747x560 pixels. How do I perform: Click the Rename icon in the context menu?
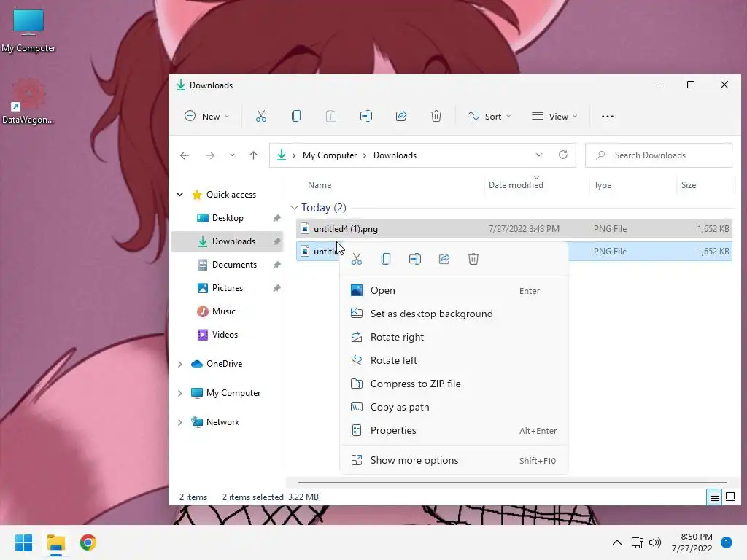coord(415,259)
